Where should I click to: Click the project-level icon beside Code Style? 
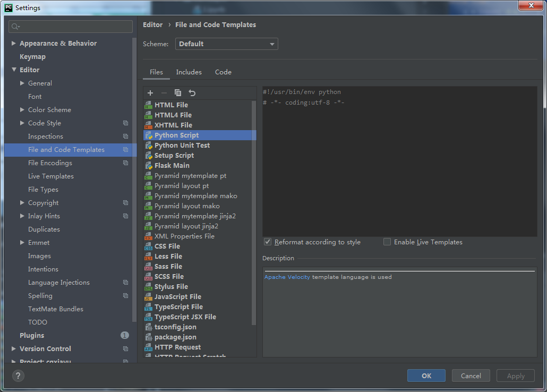(x=125, y=123)
